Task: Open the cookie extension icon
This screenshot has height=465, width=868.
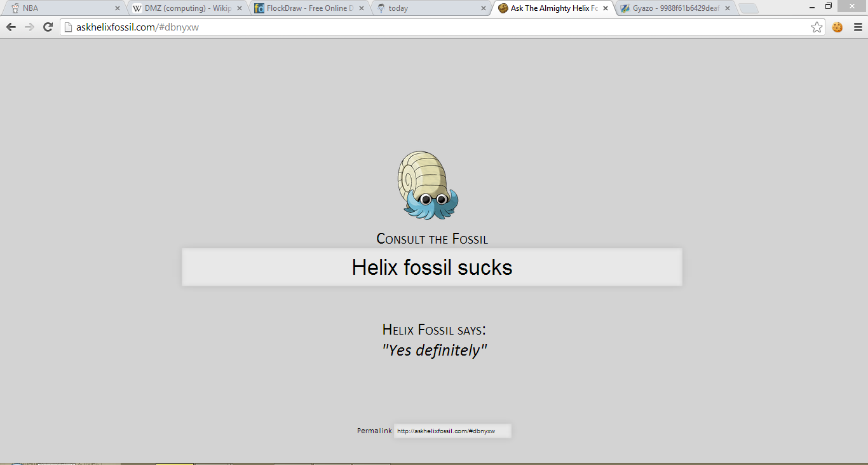Action: point(837,27)
